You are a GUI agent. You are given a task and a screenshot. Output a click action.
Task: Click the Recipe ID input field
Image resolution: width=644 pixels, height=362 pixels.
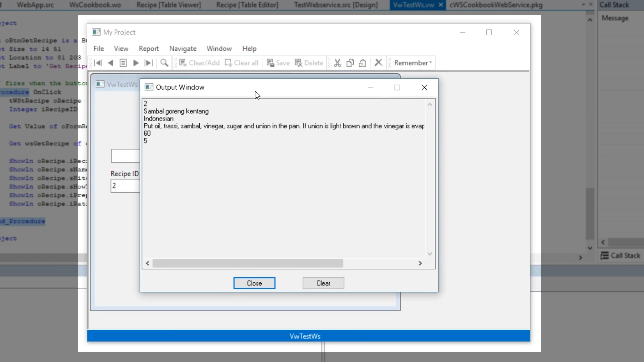click(x=125, y=186)
